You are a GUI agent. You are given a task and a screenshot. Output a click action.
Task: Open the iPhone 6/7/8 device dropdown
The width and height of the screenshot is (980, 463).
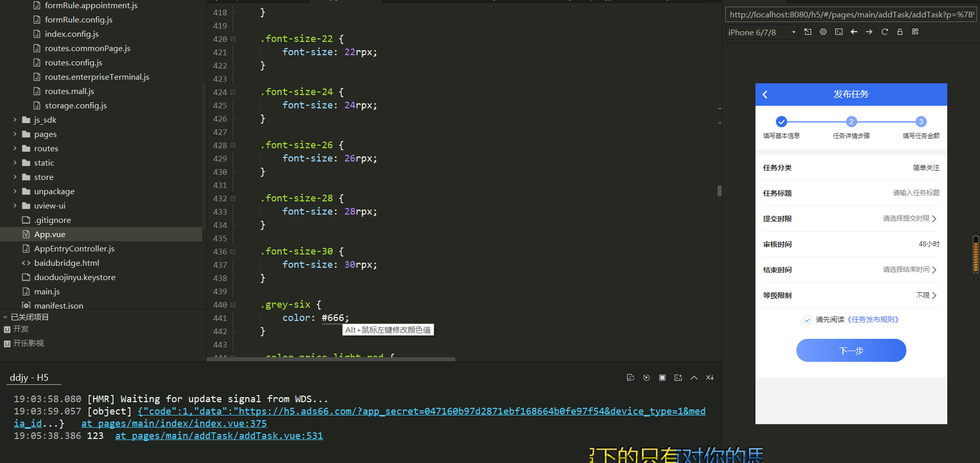pyautogui.click(x=762, y=33)
